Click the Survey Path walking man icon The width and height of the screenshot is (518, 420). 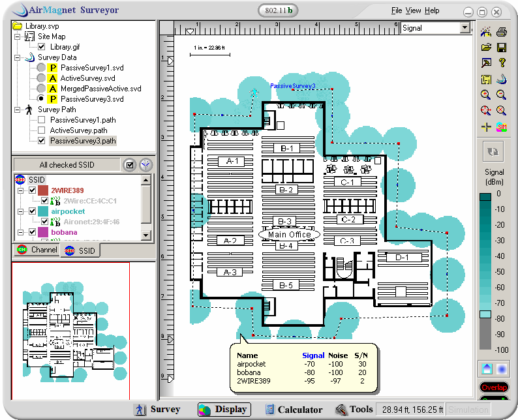29,110
